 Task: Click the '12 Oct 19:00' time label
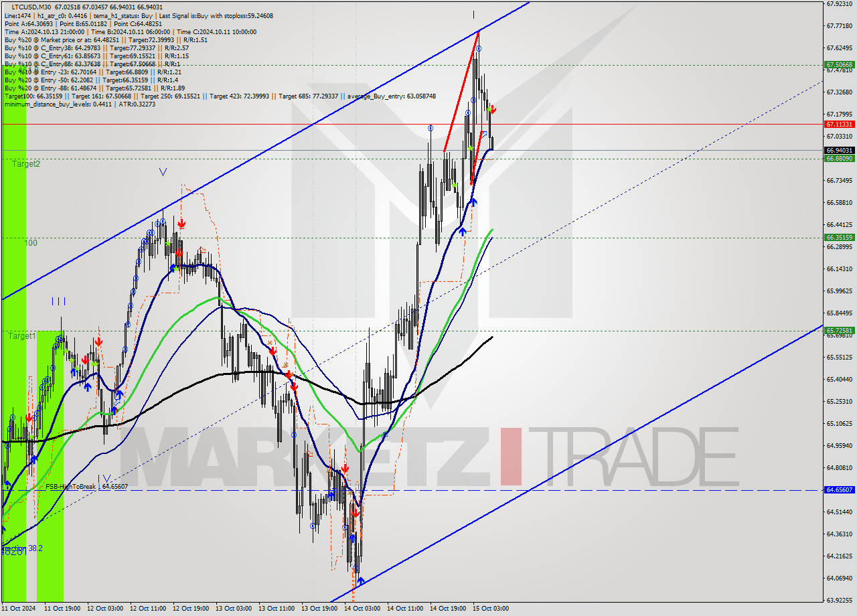(191, 609)
